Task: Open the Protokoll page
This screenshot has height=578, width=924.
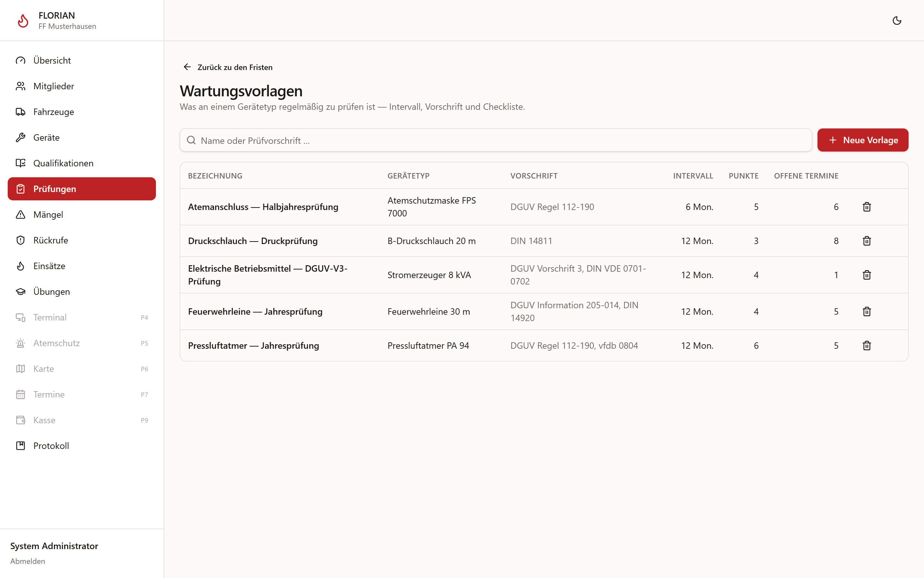Action: (x=82, y=446)
